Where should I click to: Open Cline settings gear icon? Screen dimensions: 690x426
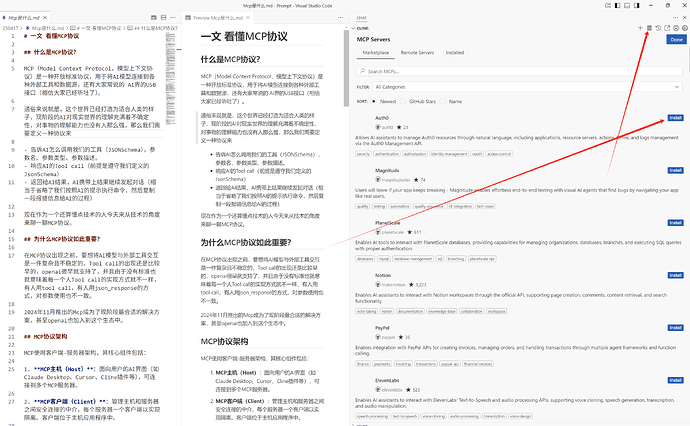pos(685,28)
